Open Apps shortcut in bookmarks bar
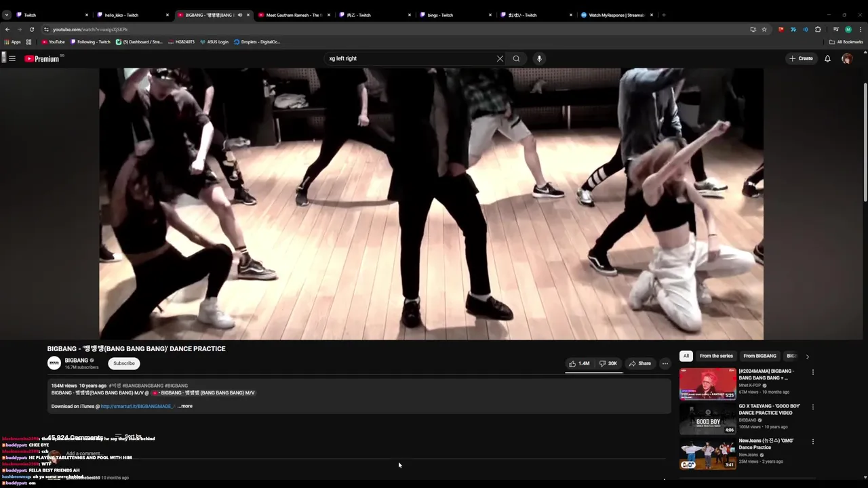 (x=13, y=42)
